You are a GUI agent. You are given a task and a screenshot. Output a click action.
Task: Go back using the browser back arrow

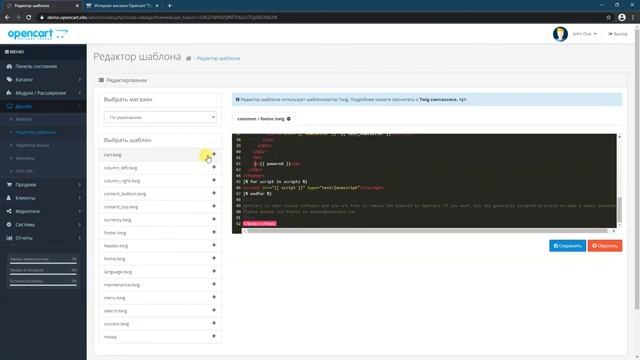(7, 18)
